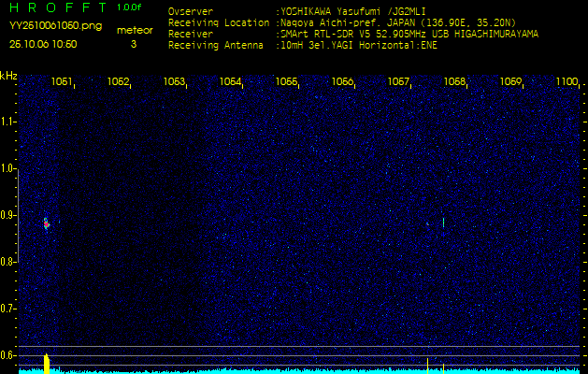Click the Nagoya Aichi-pref. JAPAN location value
Screen dimensions: 588x374
click(x=398, y=22)
